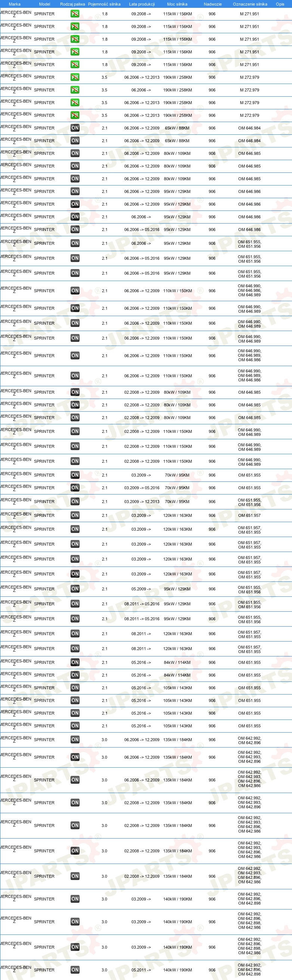Click the 'OM 646.990, OM 646.986, OM 646.989' engine cell
Image resolution: width=292 pixels, height=980 pixels.
[x=250, y=291]
